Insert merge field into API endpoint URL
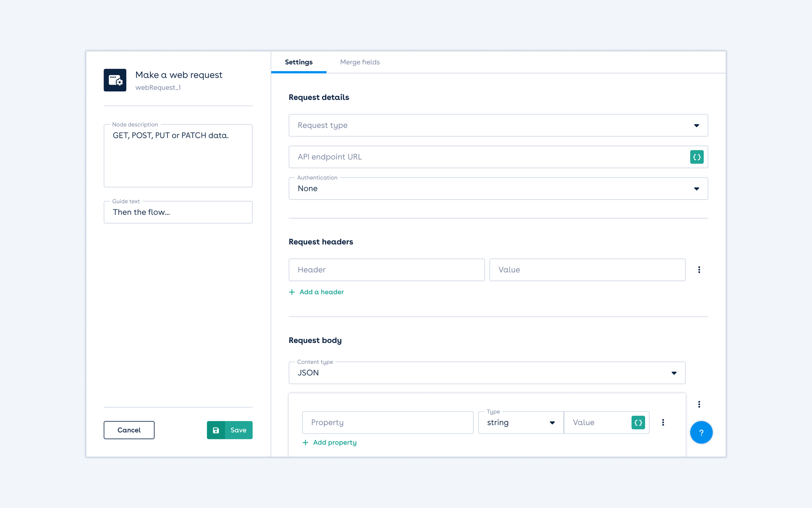 pyautogui.click(x=697, y=157)
